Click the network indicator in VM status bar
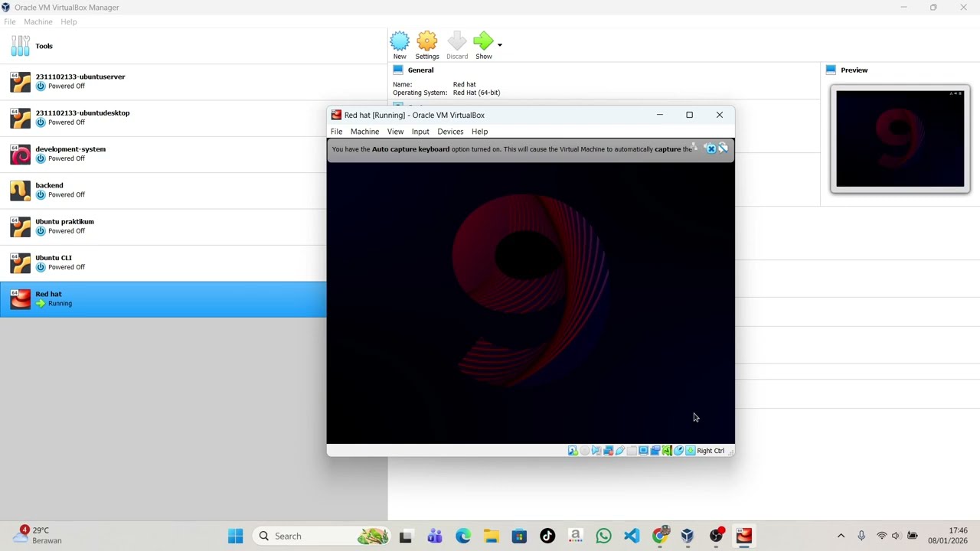980x551 pixels. click(x=608, y=451)
